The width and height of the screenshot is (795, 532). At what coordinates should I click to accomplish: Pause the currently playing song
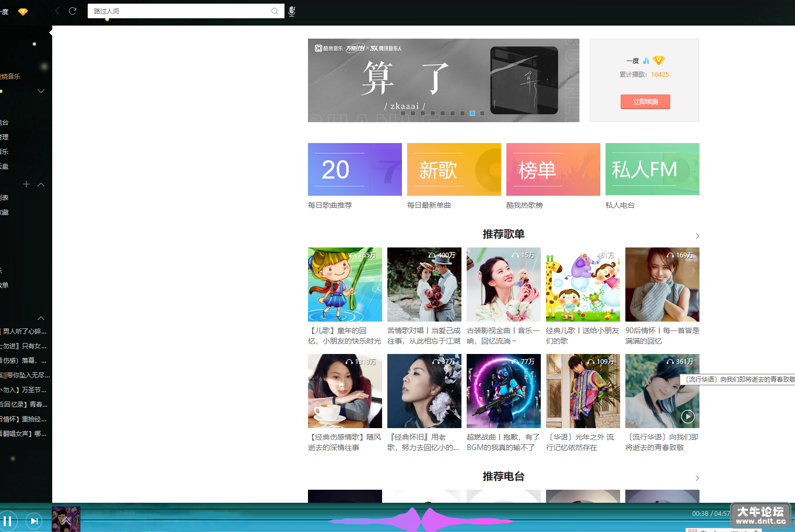7,521
